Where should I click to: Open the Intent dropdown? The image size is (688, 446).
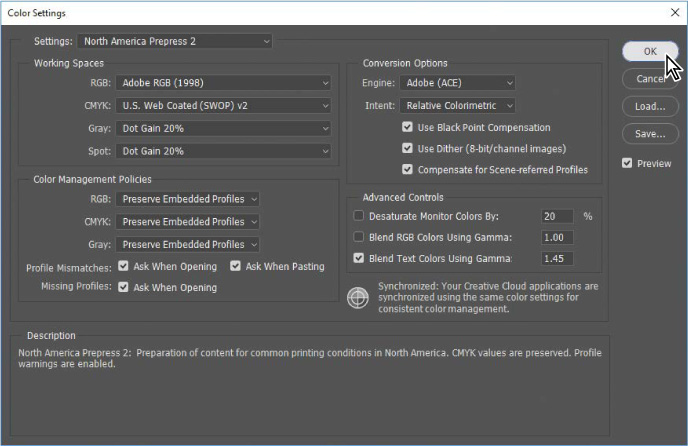tap(457, 105)
